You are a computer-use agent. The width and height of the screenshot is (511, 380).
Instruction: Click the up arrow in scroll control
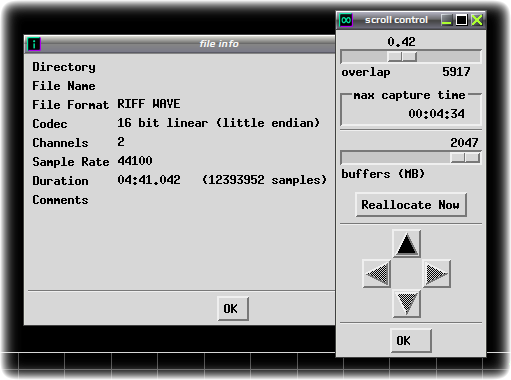tap(406, 244)
